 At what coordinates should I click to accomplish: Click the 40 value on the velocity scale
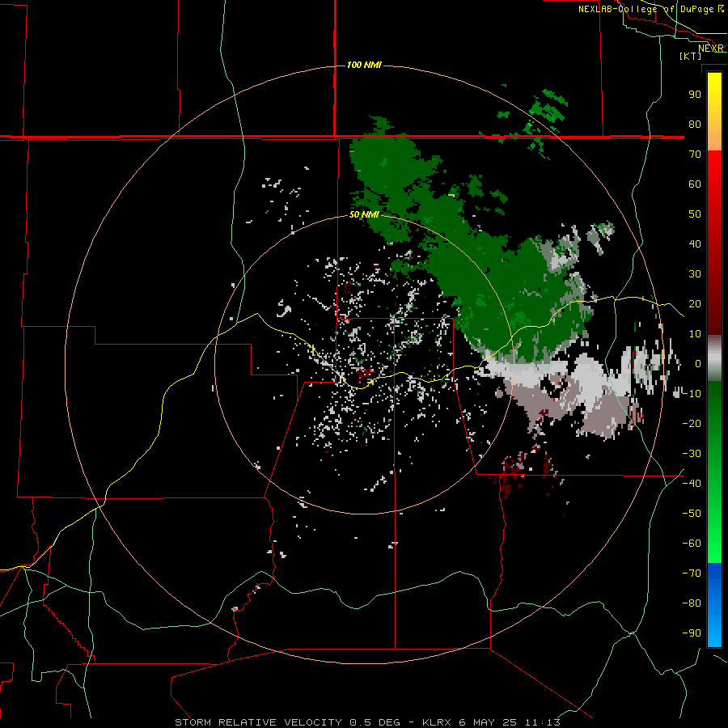tap(695, 244)
